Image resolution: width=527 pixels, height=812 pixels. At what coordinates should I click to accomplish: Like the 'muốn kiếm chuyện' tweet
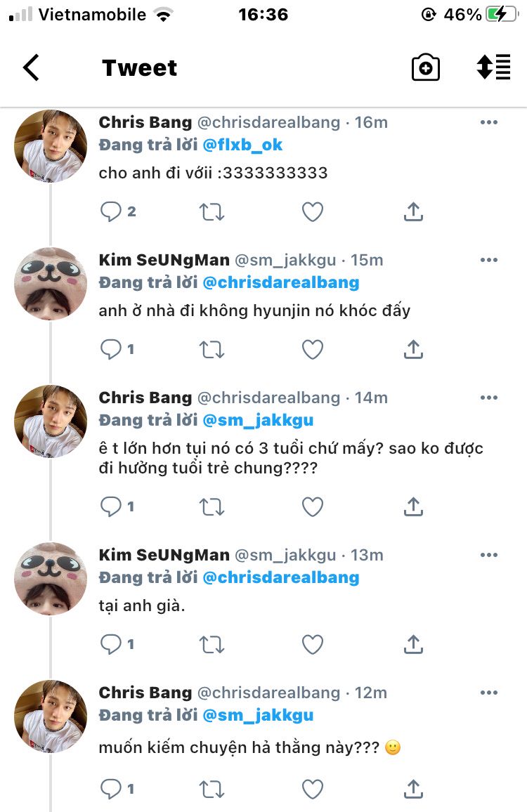(312, 790)
